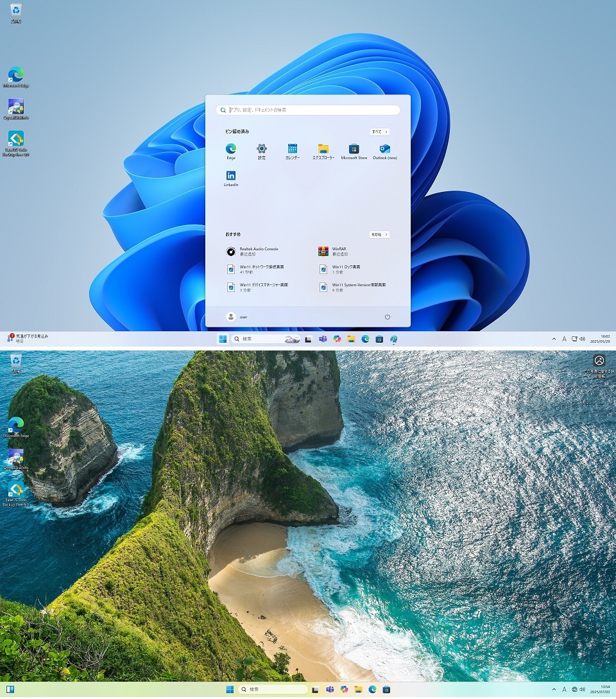Screen dimensions: 616x699
Task: Open Calendar app in Start menu
Action: click(293, 151)
